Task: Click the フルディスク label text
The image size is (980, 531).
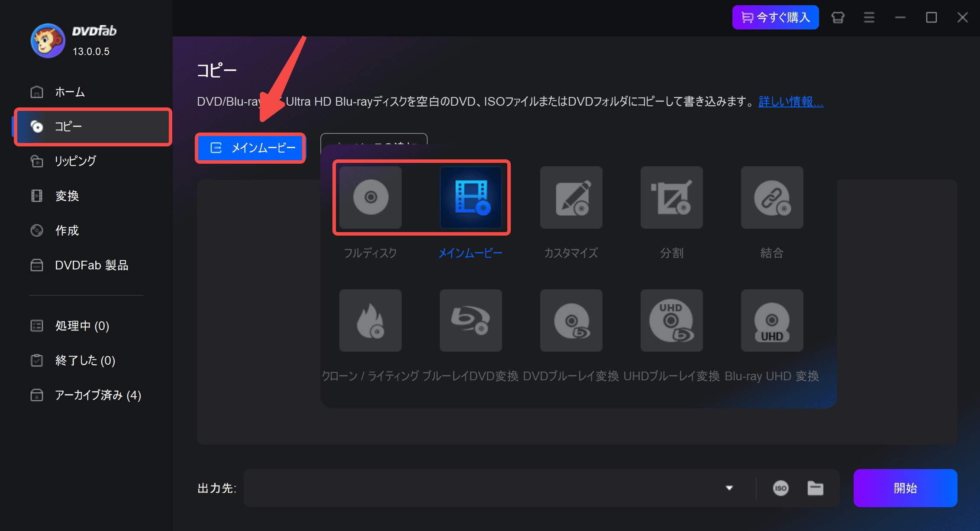Action: pos(370,253)
